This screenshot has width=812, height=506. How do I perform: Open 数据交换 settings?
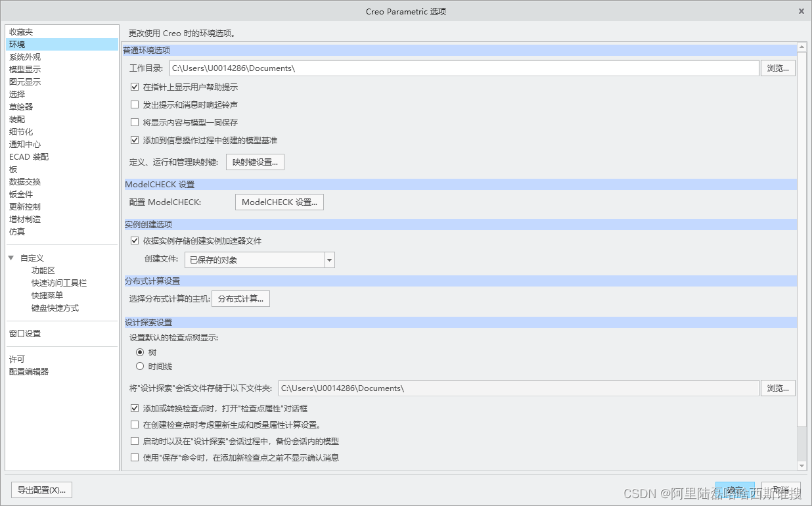pyautogui.click(x=25, y=182)
